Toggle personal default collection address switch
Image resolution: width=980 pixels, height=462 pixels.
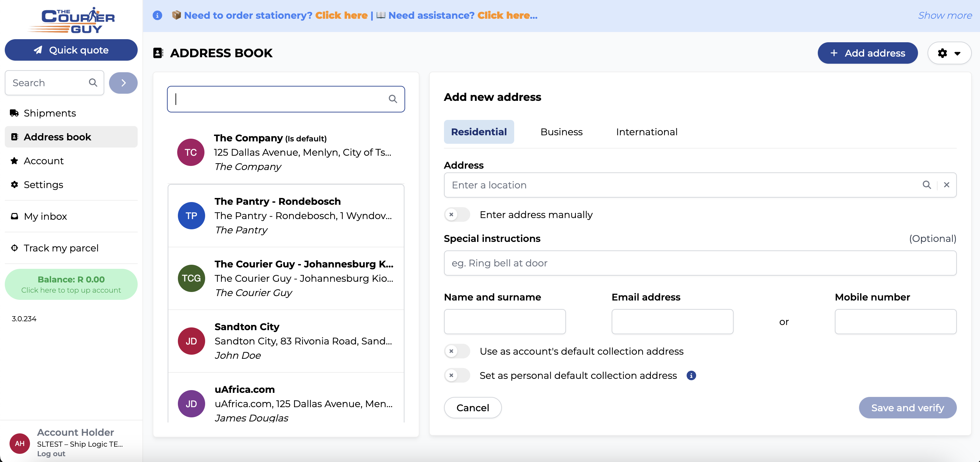(457, 375)
